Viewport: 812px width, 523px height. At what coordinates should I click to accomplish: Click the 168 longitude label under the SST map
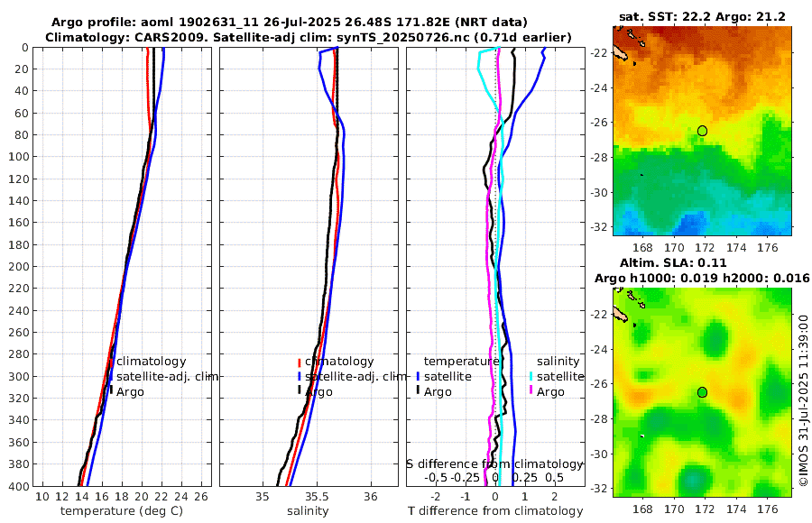[642, 248]
